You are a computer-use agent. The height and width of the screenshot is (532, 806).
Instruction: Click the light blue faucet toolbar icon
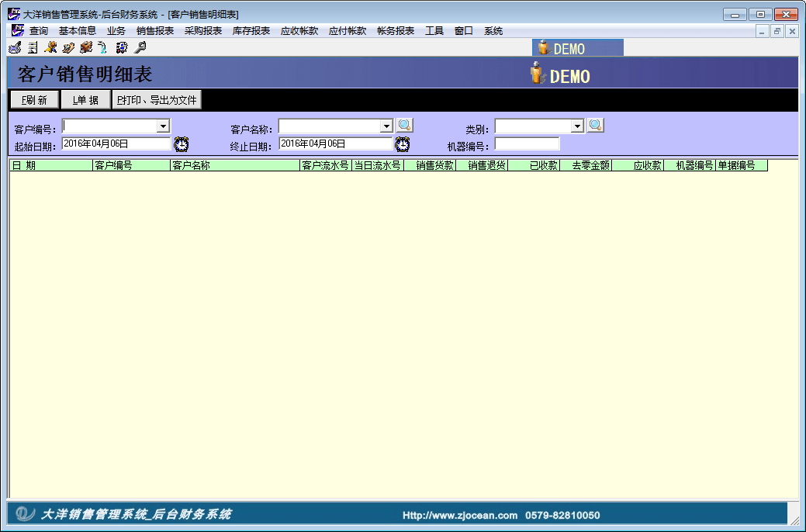[102, 47]
